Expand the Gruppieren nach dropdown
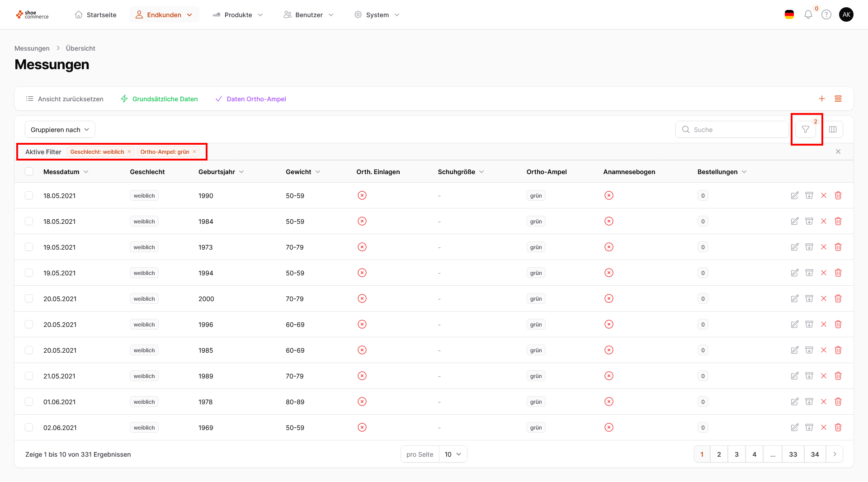 pyautogui.click(x=60, y=130)
